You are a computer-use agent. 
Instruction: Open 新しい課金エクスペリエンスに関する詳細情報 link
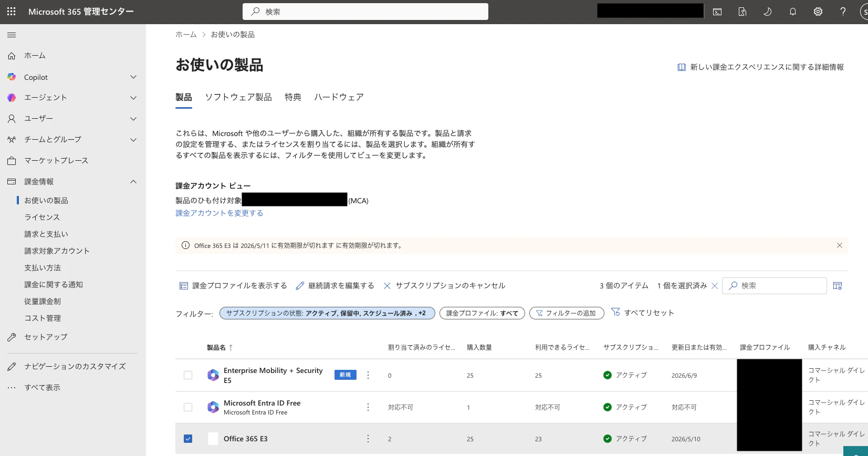point(761,67)
